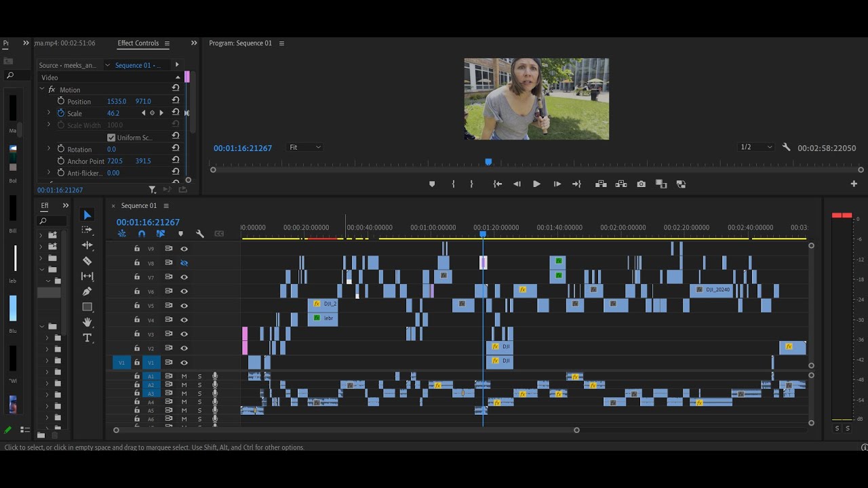Open Timeline display settings wrench
This screenshot has width=868, height=488.
click(x=200, y=234)
